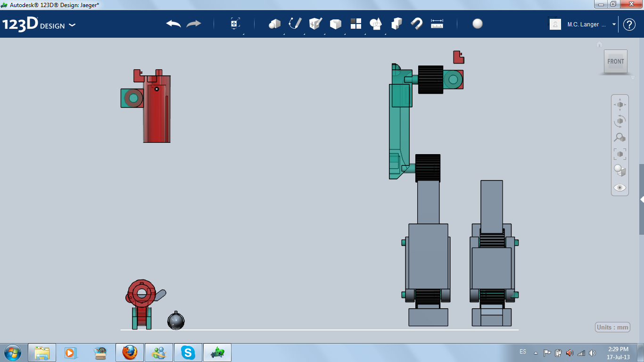Click the Show Desktop strip
Image resolution: width=644 pixels, height=362 pixels.
[641, 353]
